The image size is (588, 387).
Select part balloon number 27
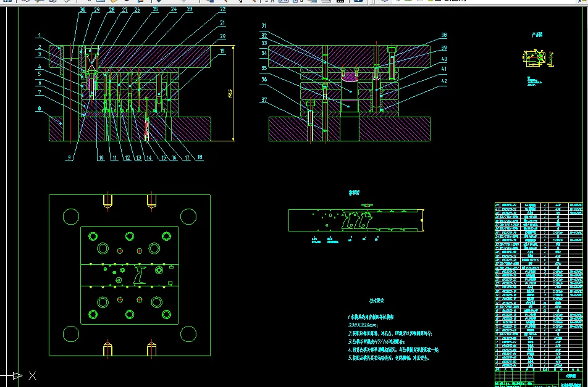pos(125,10)
